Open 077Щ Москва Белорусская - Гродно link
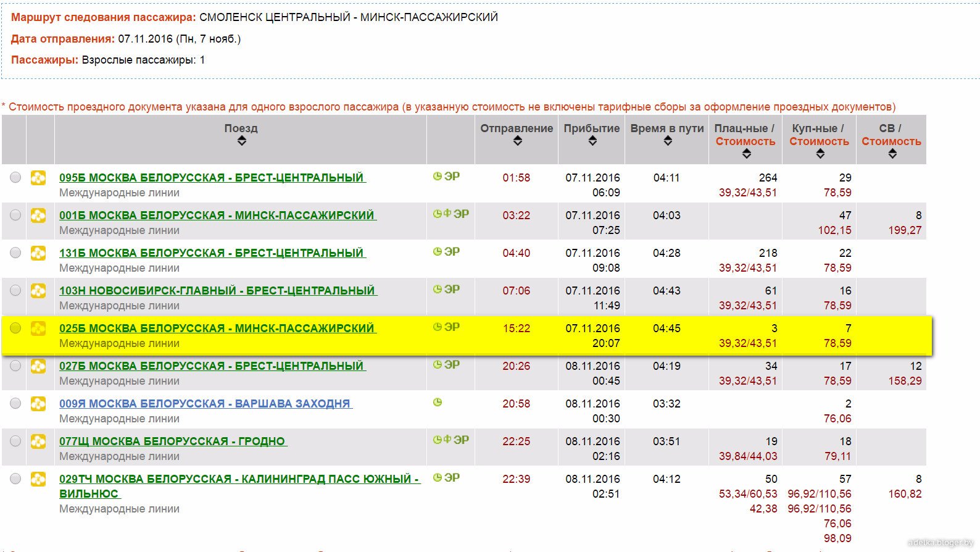 pyautogui.click(x=173, y=441)
